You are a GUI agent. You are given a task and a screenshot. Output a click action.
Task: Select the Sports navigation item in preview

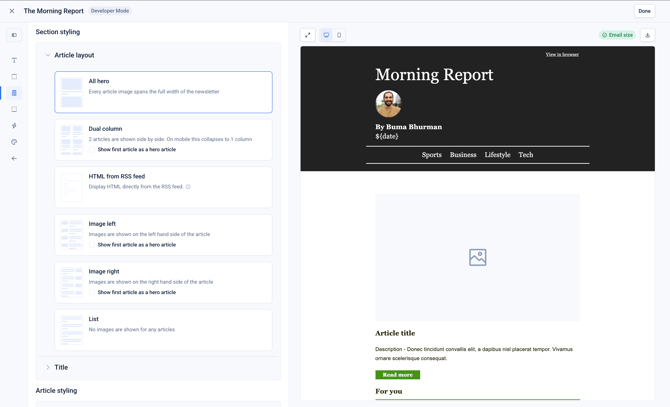coord(432,155)
